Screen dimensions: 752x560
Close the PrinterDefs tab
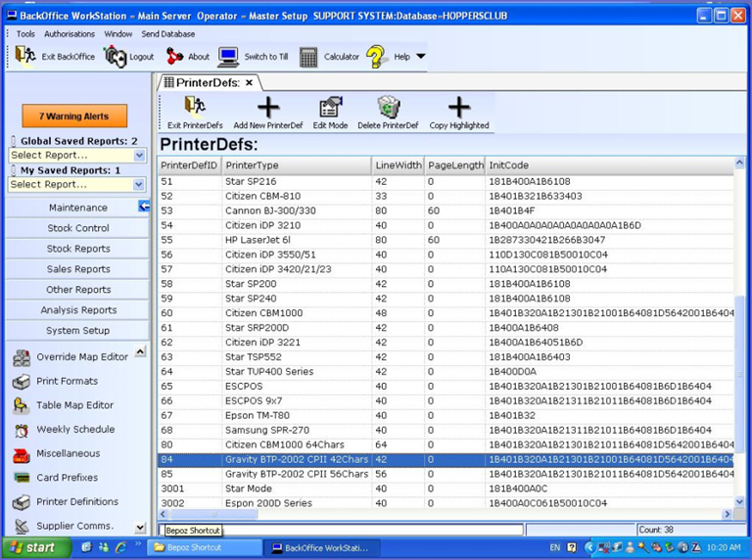coord(249,83)
